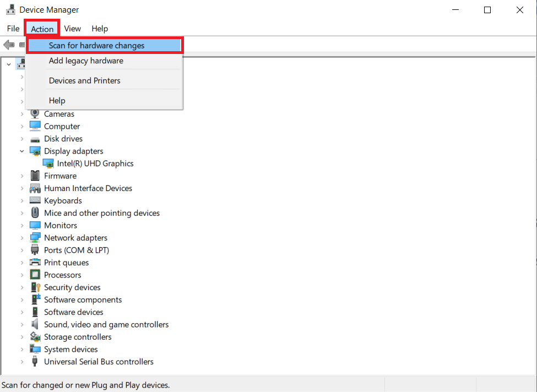
Task: Click the Monitors icon
Action: pyautogui.click(x=35, y=225)
